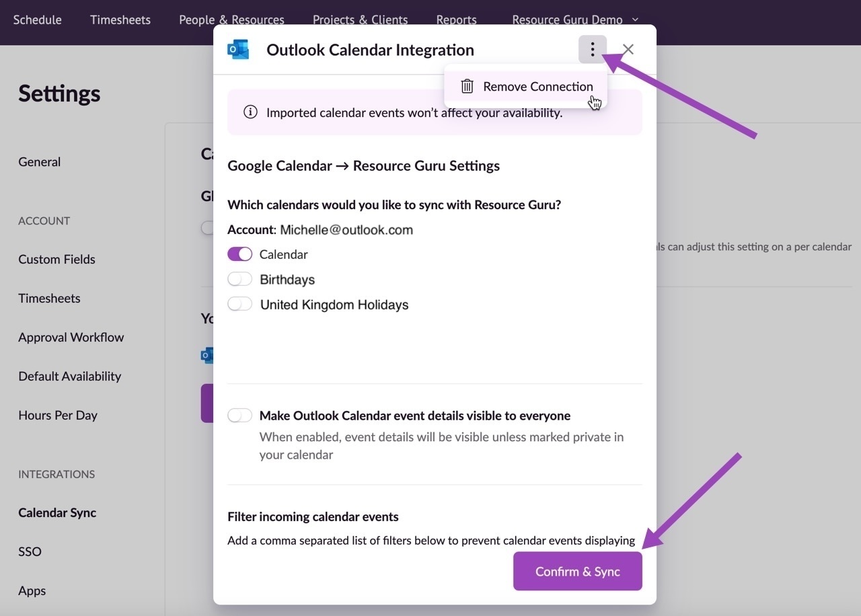
Task: Open the Reports tab
Action: tap(456, 20)
